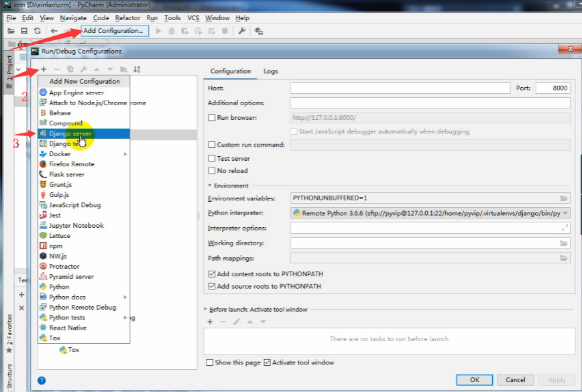Viewport: 582px width, 392px height.
Task: Toggle the Test server checkbox
Action: pyautogui.click(x=212, y=158)
